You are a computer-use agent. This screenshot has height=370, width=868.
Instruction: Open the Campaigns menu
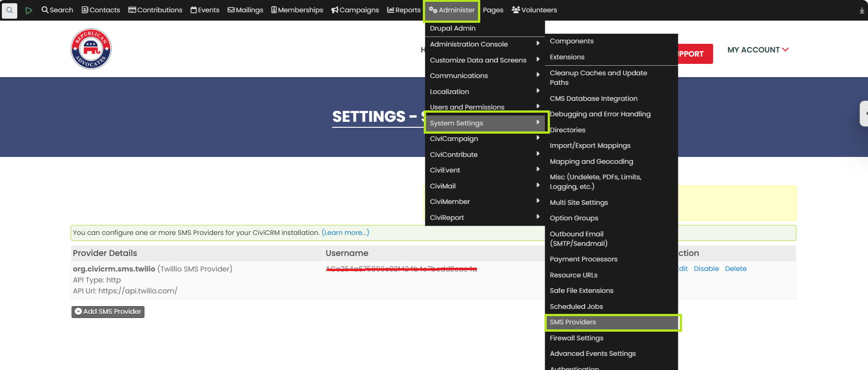[355, 10]
